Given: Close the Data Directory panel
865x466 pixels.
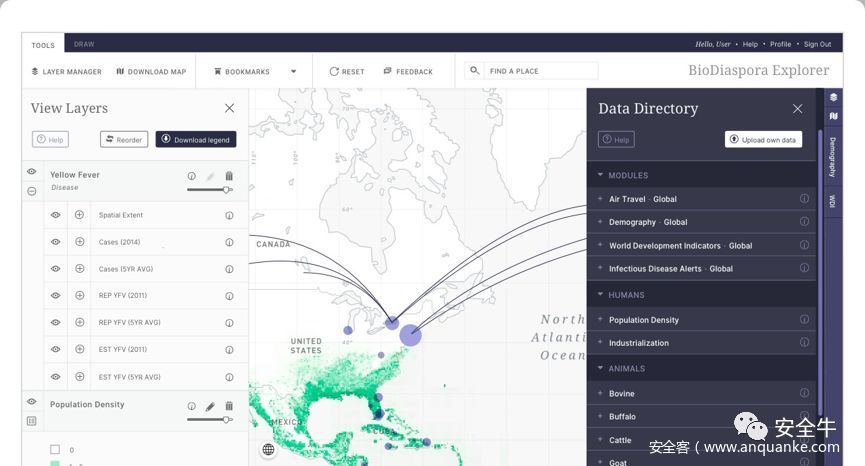Looking at the screenshot, I should pos(798,109).
